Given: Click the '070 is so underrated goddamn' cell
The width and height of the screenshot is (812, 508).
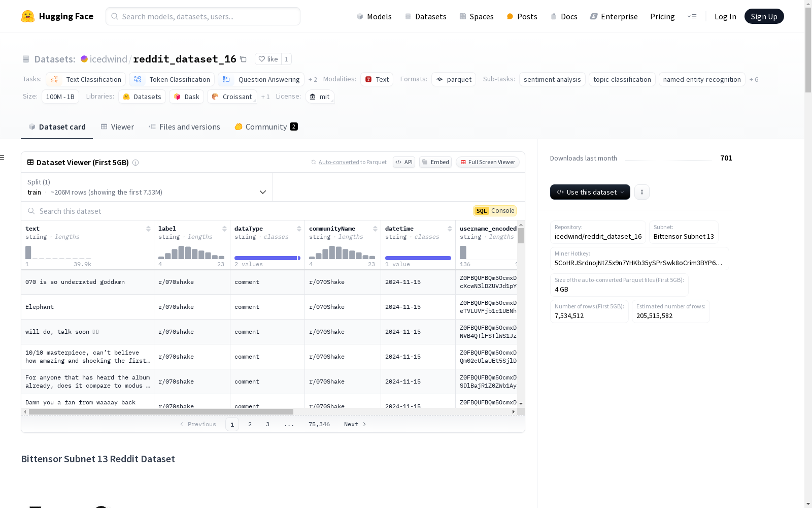Looking at the screenshot, I should click(87, 282).
